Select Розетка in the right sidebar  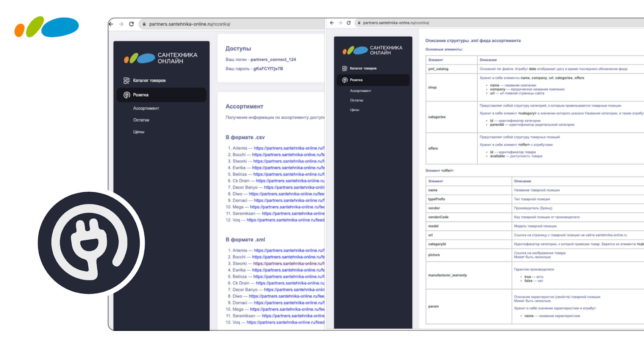[x=356, y=80]
